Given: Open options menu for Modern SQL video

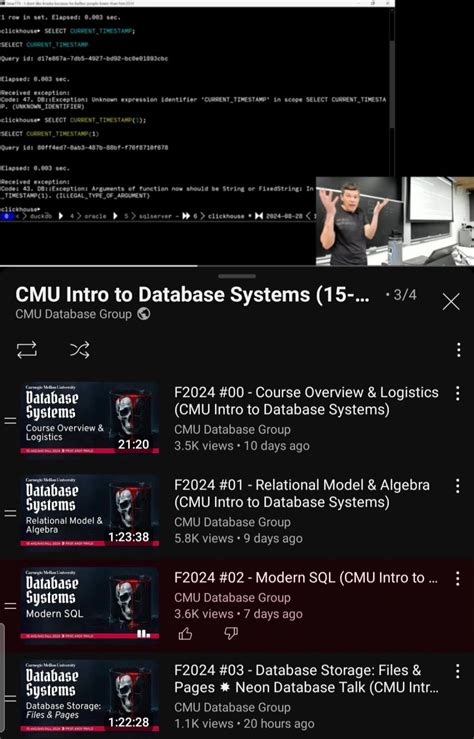Looking at the screenshot, I should 458,578.
